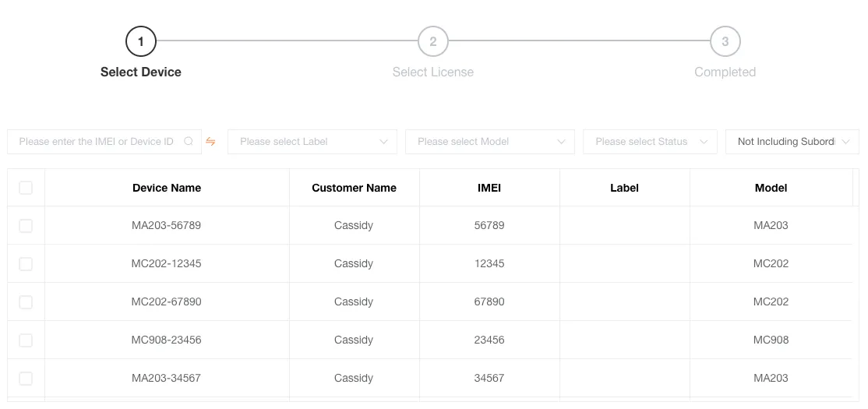This screenshot has height=409, width=868.
Task: Select the checkbox for MC202-12345 row
Action: point(26,264)
